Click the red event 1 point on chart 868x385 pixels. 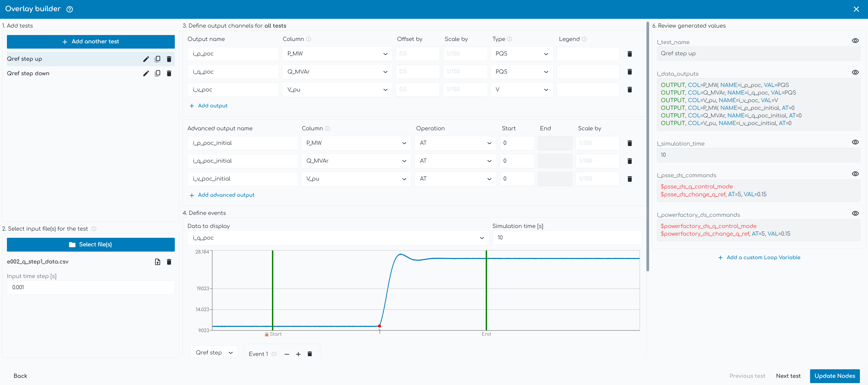(x=379, y=326)
